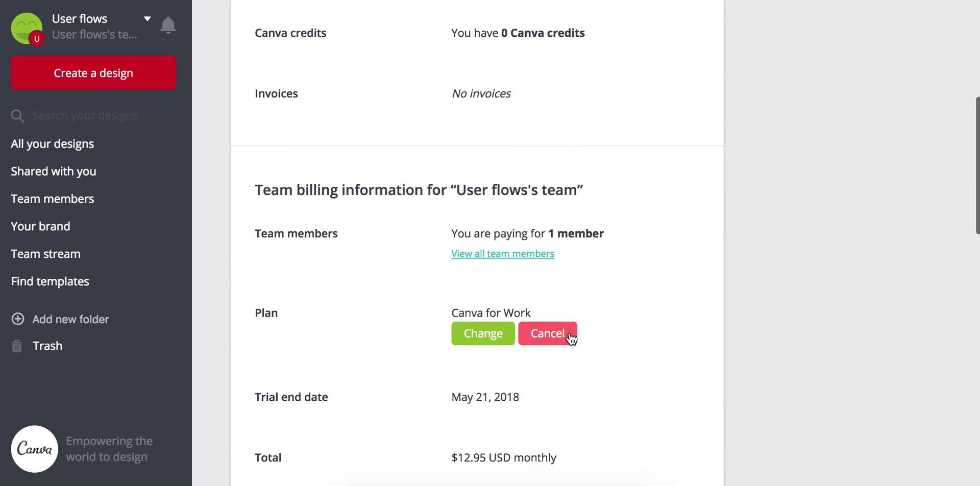
Task: Click the user avatar in the sidebar
Action: pyautogui.click(x=27, y=29)
